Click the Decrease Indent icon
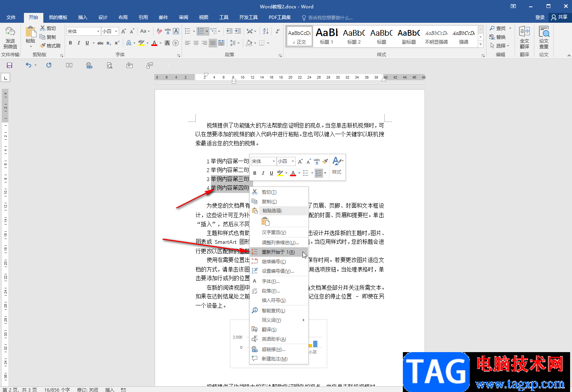 (230, 31)
